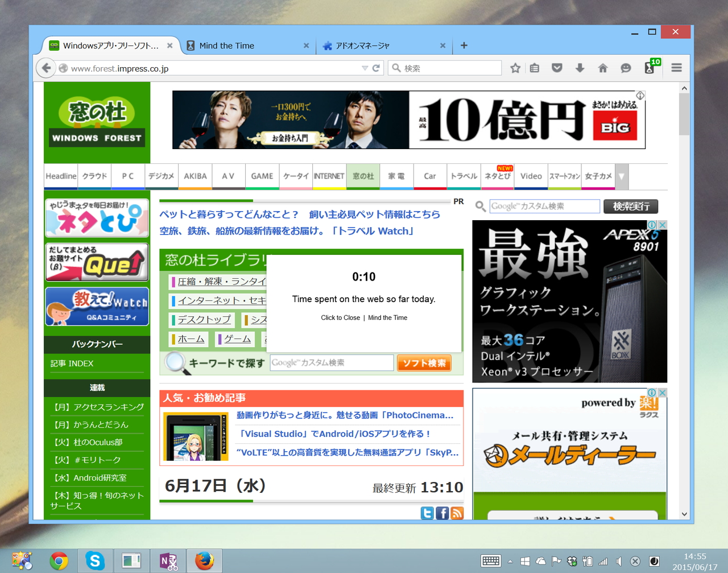Show hidden tray icons arrow

pyautogui.click(x=510, y=561)
